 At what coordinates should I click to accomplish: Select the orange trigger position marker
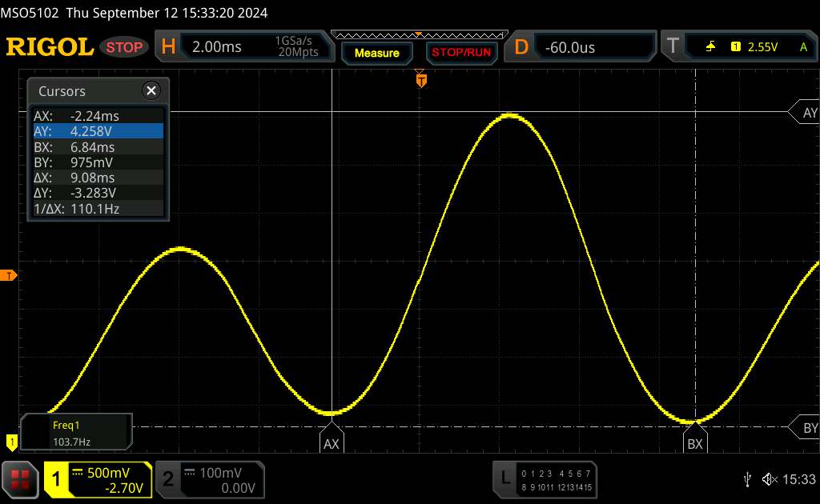421,79
